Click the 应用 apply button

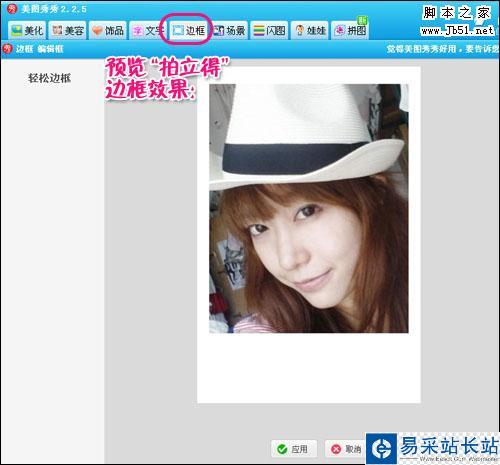[293, 449]
